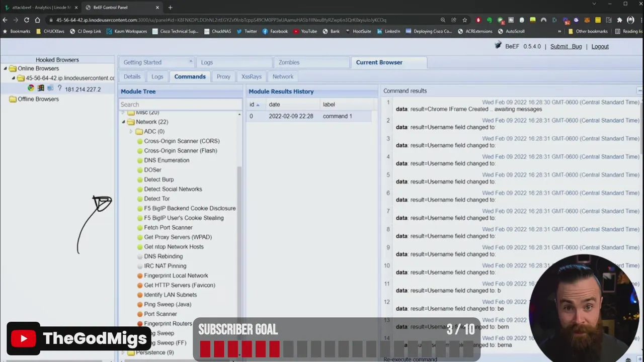The image size is (644, 362).
Task: Go back using browser back arrow
Action: point(5,20)
